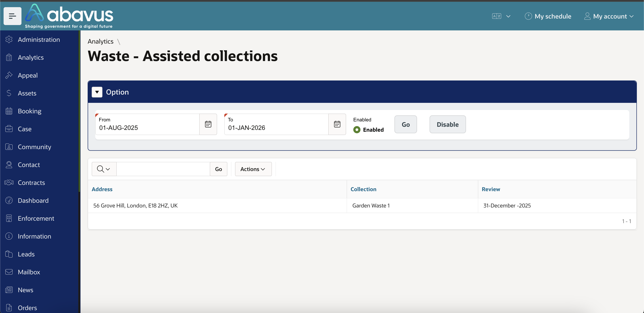644x313 pixels.
Task: Select the Garden Waste 1 cell
Action: click(x=412, y=206)
